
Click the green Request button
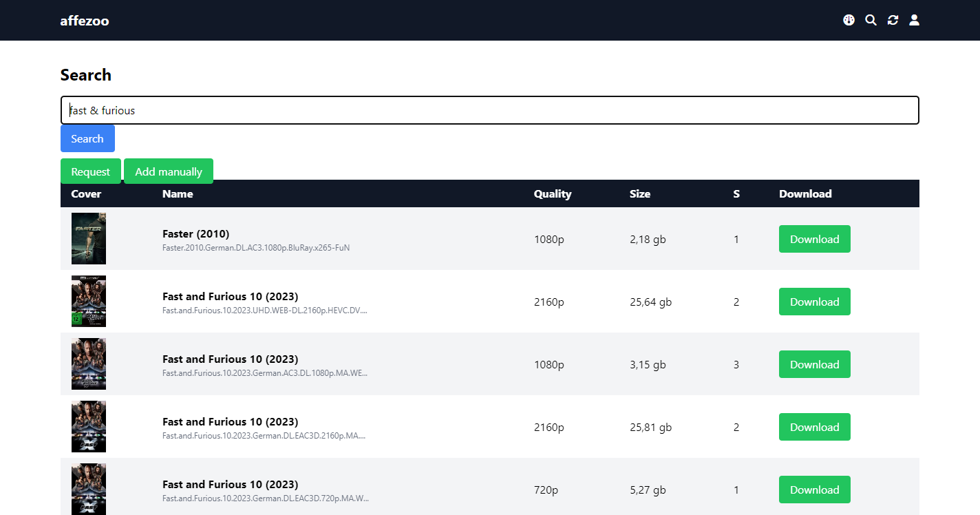coord(91,171)
